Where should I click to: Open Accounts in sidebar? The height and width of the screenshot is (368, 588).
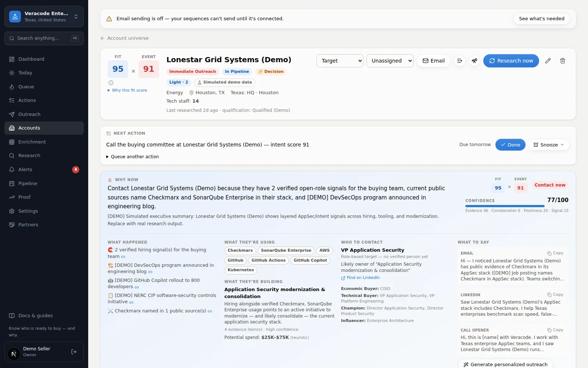[44, 128]
